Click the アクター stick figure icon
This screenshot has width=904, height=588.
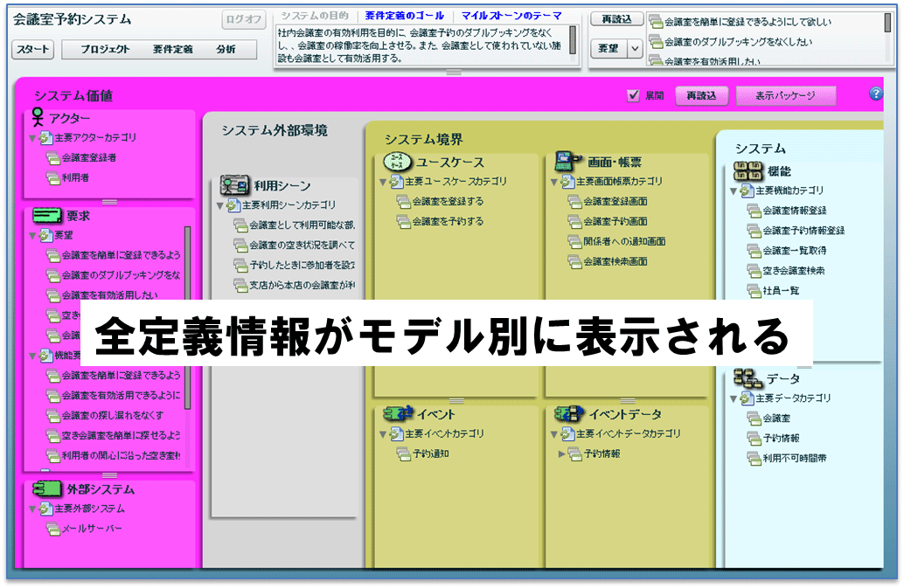(38, 117)
